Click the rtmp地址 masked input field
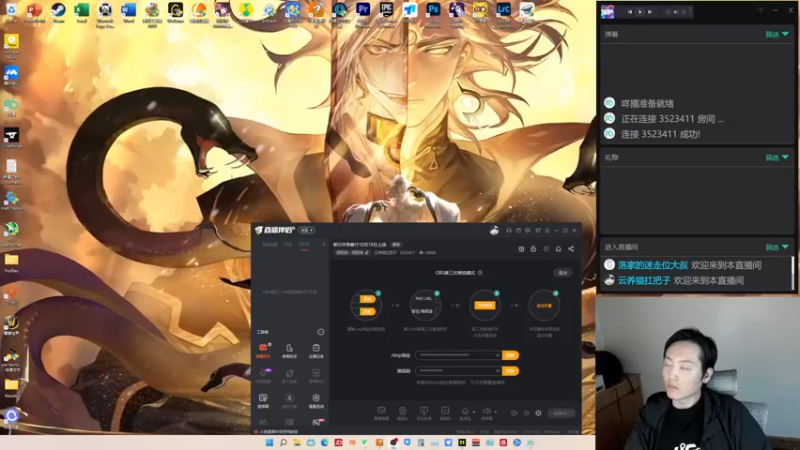 [x=458, y=355]
